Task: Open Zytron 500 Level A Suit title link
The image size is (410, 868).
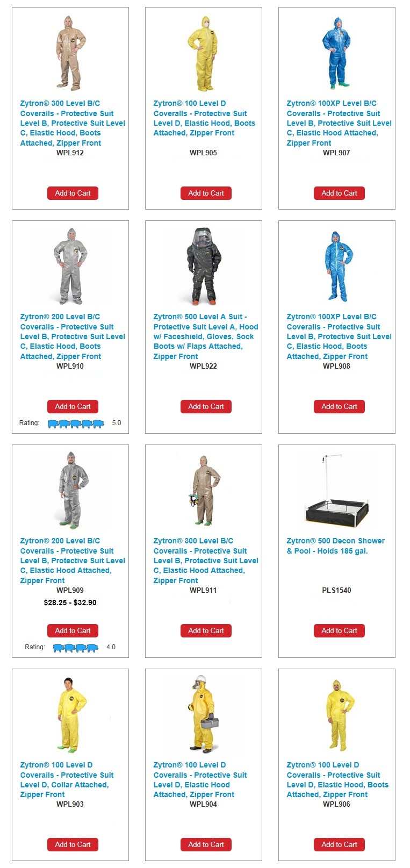Action: coord(206,336)
